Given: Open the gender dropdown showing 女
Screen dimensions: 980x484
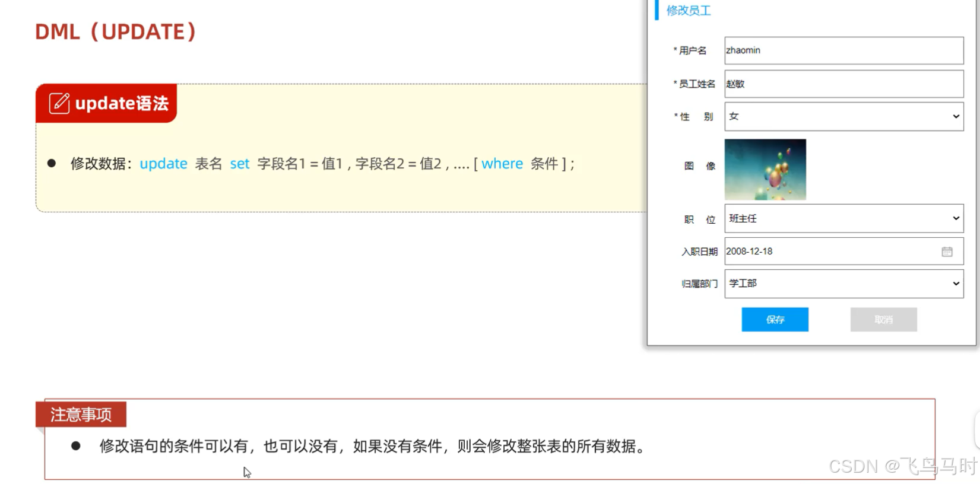Looking at the screenshot, I should point(843,116).
